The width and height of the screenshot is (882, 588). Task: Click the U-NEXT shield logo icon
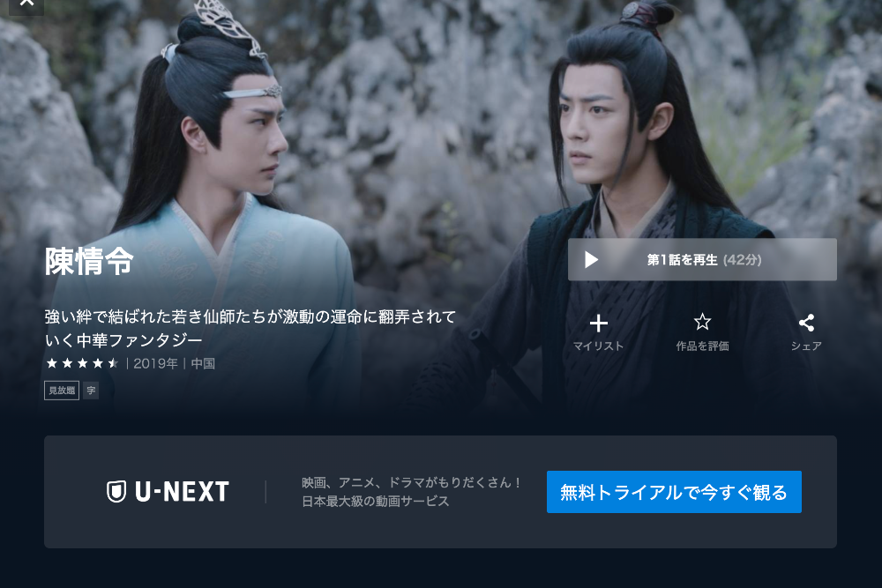[x=116, y=491]
